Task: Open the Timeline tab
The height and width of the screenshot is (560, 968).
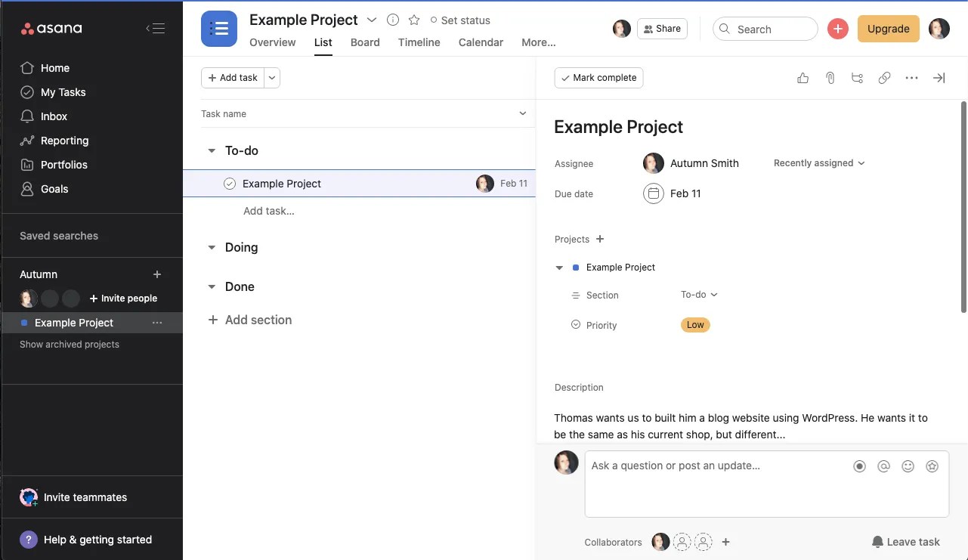Action: [x=419, y=42]
